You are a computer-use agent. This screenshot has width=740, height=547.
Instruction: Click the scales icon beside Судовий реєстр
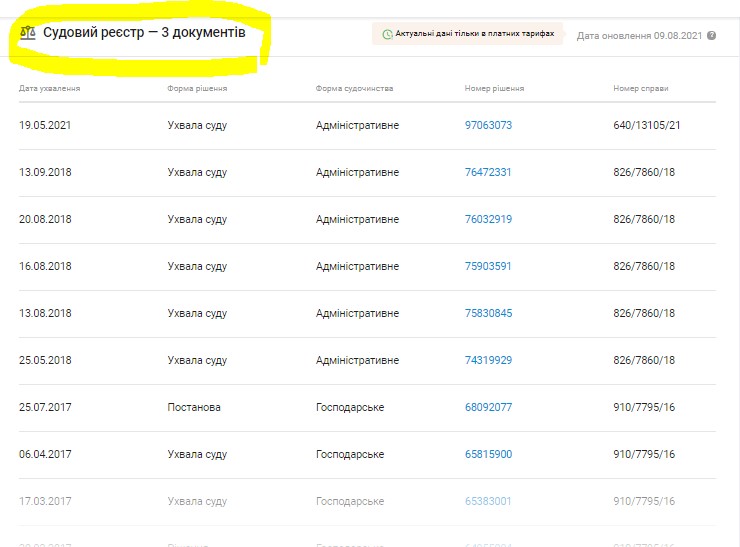[x=27, y=33]
